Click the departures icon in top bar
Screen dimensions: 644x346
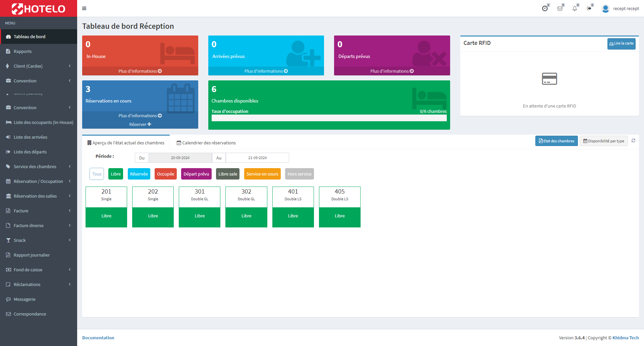(x=589, y=8)
